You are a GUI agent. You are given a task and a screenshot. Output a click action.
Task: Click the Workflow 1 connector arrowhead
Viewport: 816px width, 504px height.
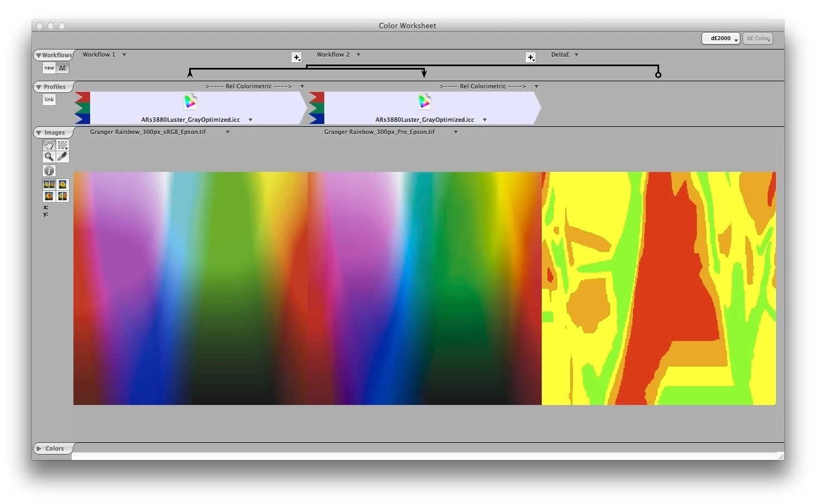pos(190,73)
